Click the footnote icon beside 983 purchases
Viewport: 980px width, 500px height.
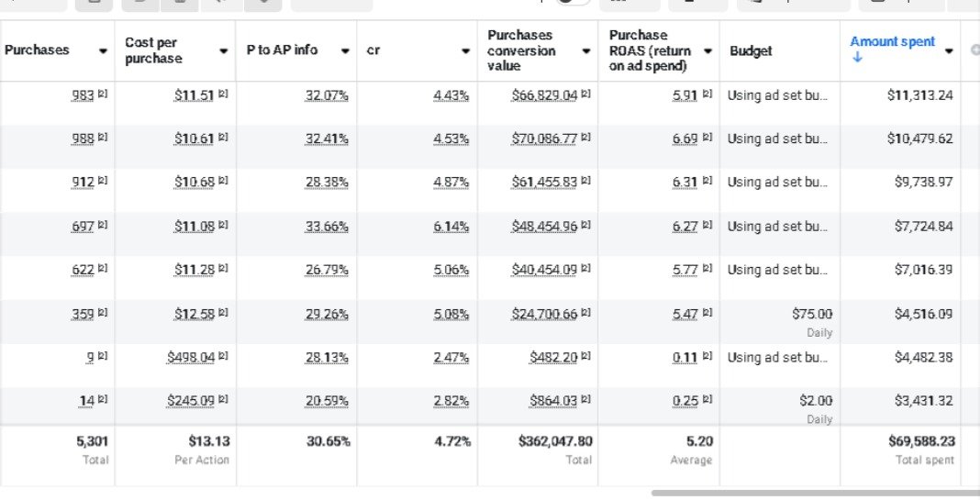pos(103,94)
